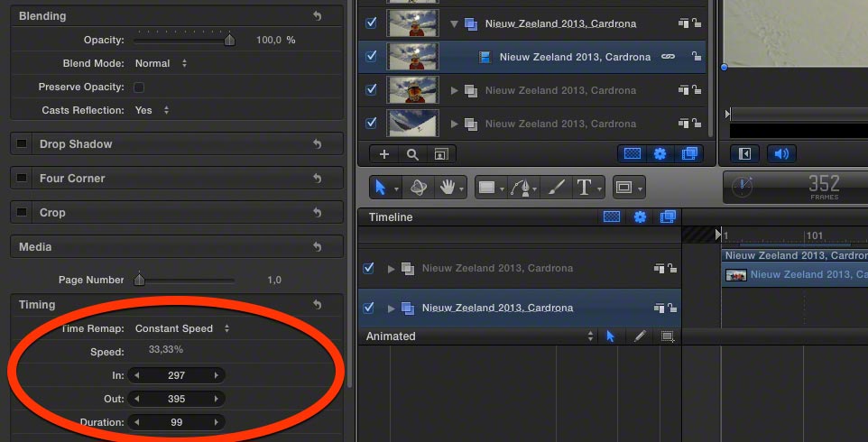Image resolution: width=868 pixels, height=442 pixels.
Task: Increase the In value with right arrow
Action: (x=217, y=375)
